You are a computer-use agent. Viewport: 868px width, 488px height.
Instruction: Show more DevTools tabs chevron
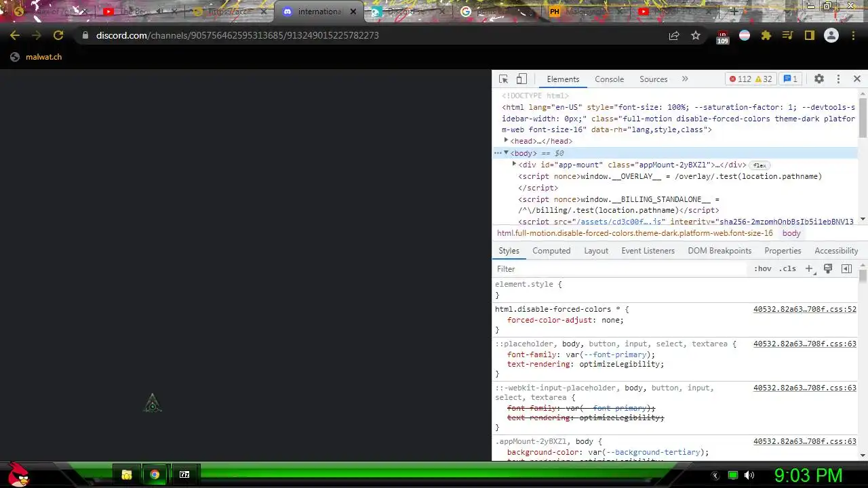(x=685, y=79)
